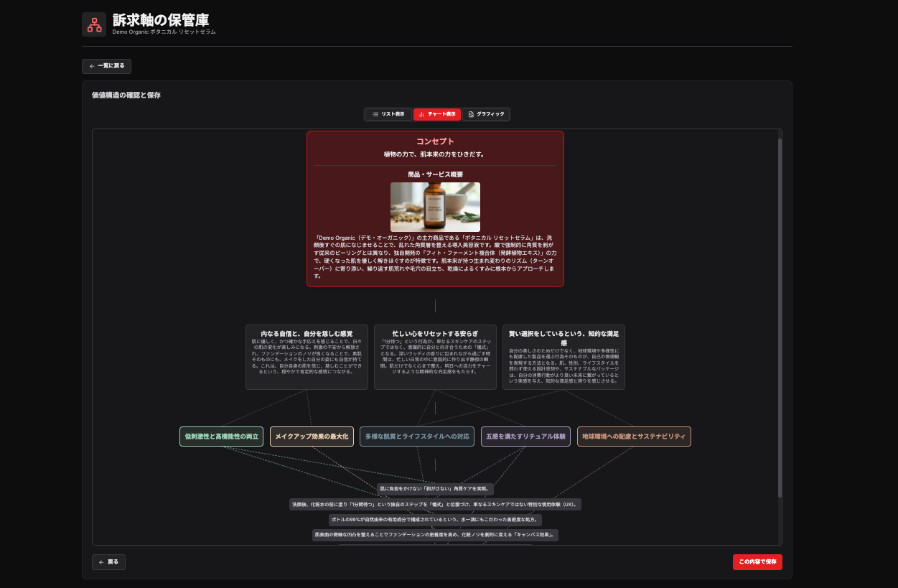Click the 内なる自信と、自分を慈しむ感覚 card

307,357
